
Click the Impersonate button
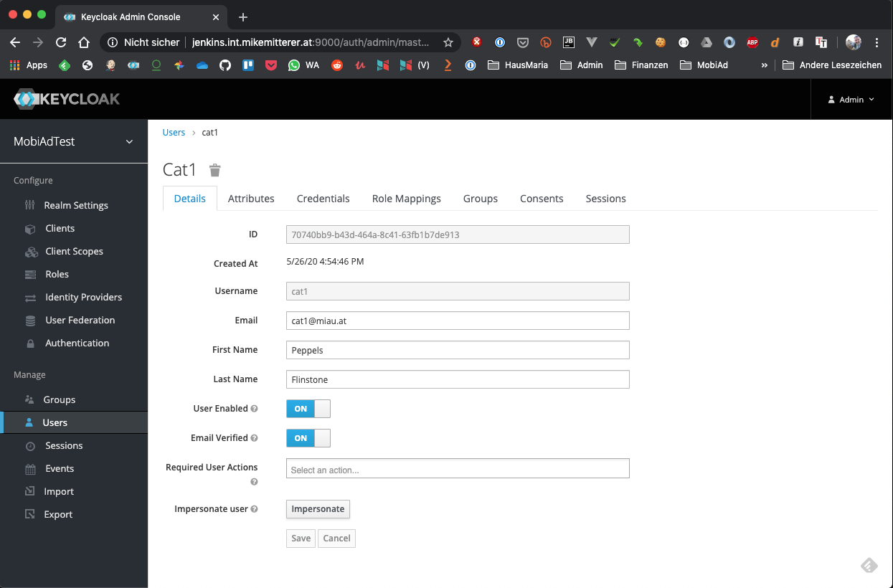(318, 509)
